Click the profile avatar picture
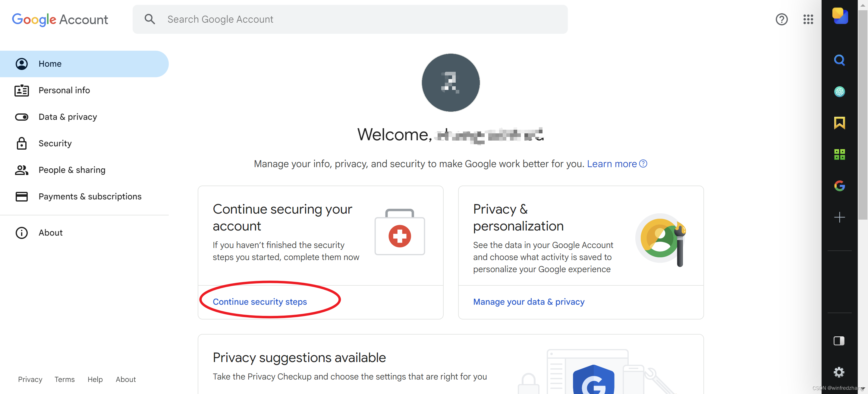This screenshot has height=394, width=868. [x=451, y=83]
